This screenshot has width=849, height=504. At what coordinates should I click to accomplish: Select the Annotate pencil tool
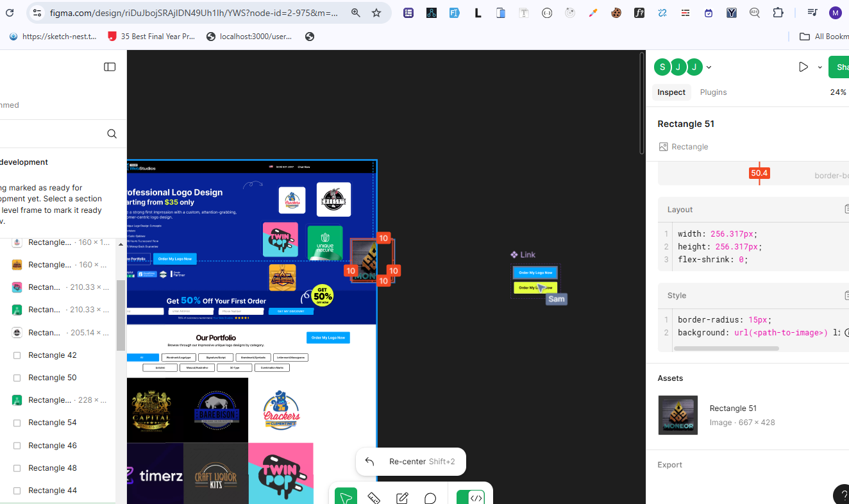click(x=402, y=498)
